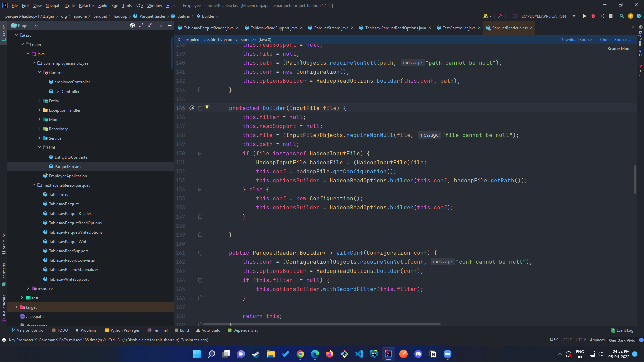Click the Download Sources link

pos(577,39)
